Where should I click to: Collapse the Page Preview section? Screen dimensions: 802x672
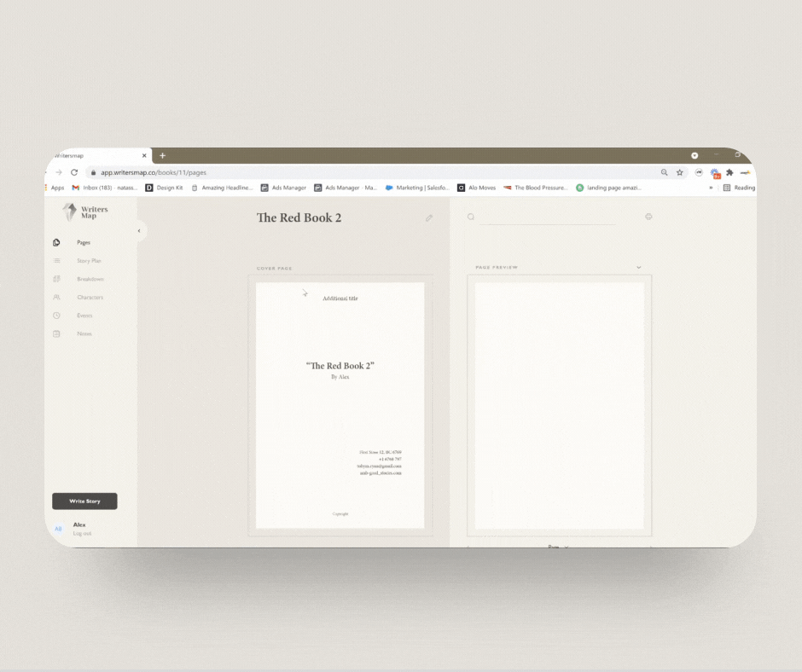click(x=638, y=267)
